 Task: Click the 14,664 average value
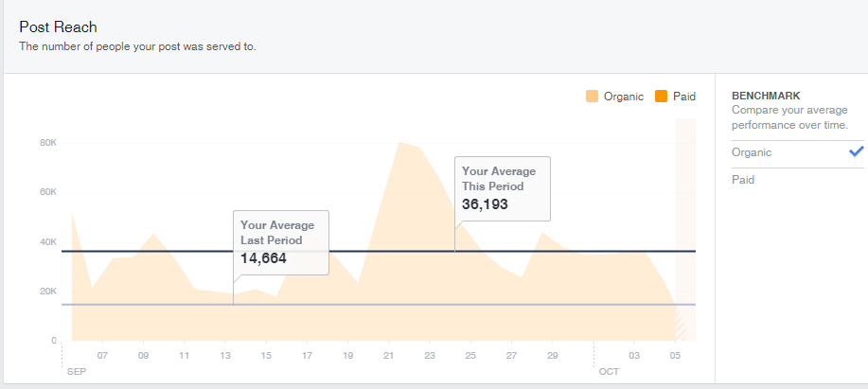point(263,257)
